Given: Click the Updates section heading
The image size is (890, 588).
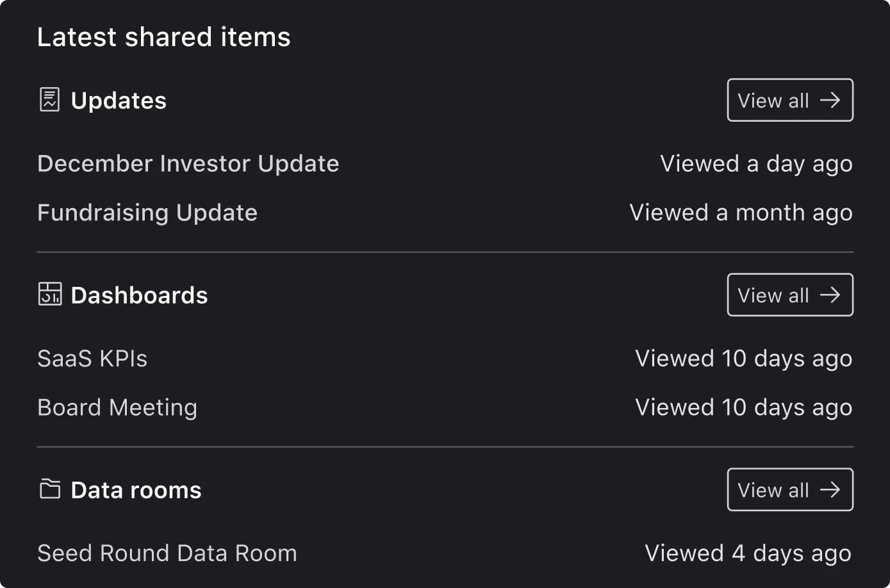Looking at the screenshot, I should 119,101.
